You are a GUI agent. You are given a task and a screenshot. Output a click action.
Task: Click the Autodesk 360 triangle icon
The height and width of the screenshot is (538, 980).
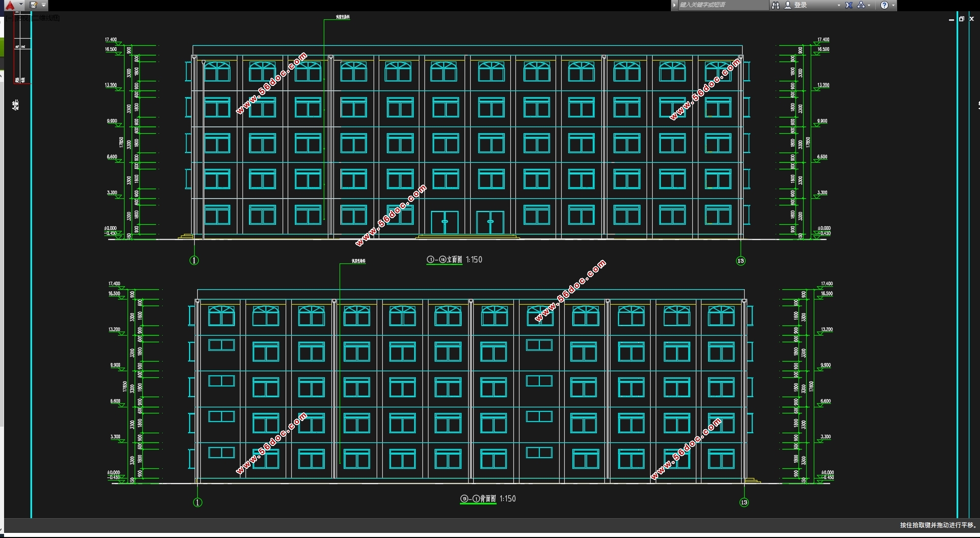[x=861, y=5]
